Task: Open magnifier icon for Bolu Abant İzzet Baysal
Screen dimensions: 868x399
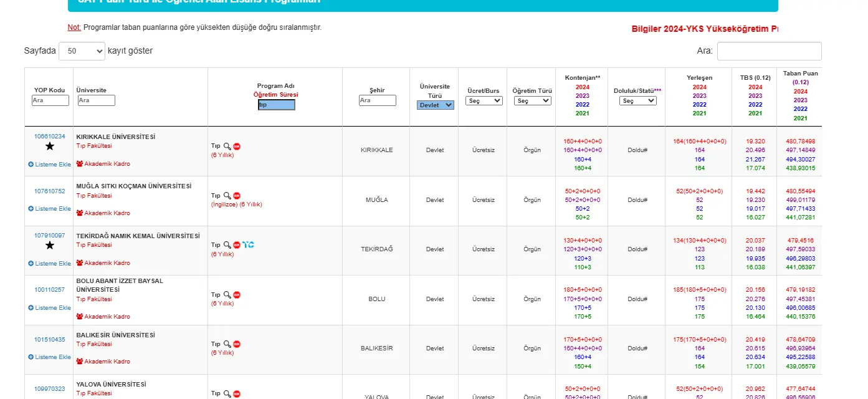Action: tap(227, 294)
